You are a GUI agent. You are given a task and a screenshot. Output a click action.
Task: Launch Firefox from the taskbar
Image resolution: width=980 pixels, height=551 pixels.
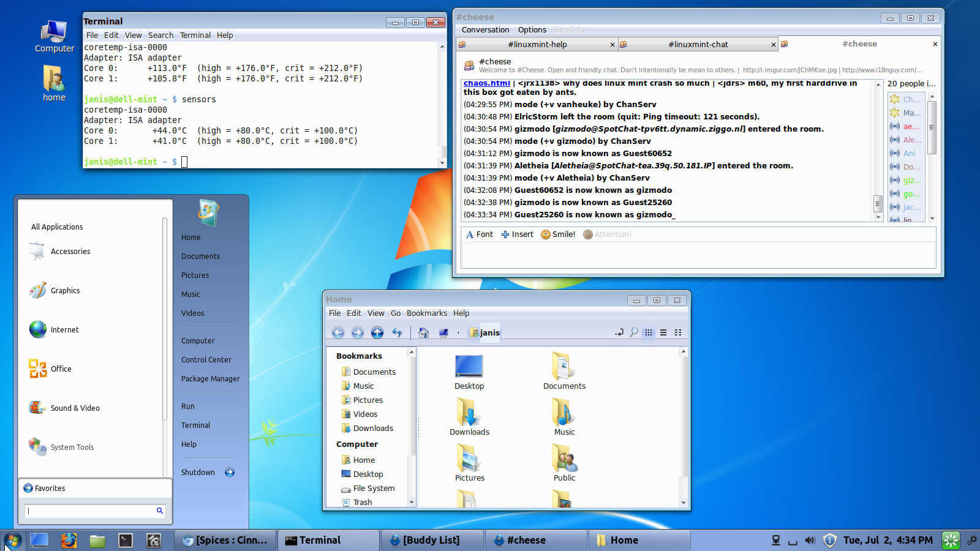click(x=69, y=540)
